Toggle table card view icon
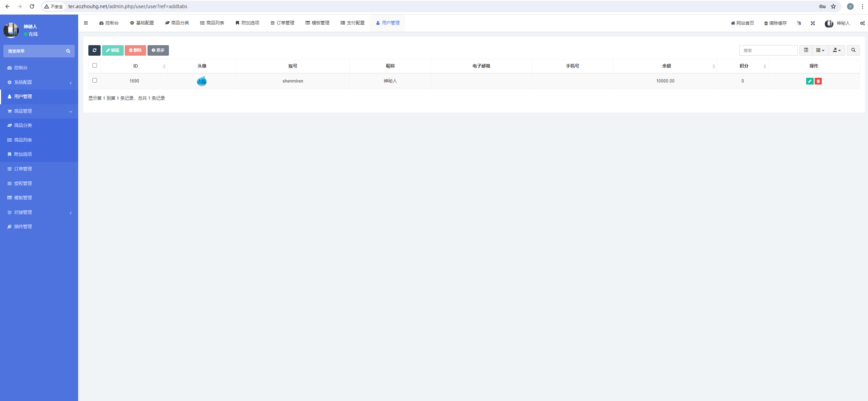Screen dimensions: 868x401 pos(806,50)
